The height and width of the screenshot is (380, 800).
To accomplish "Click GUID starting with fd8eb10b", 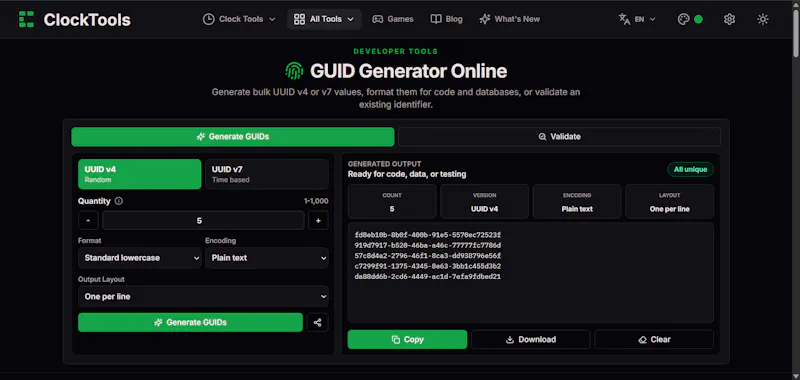I will tap(428, 235).
